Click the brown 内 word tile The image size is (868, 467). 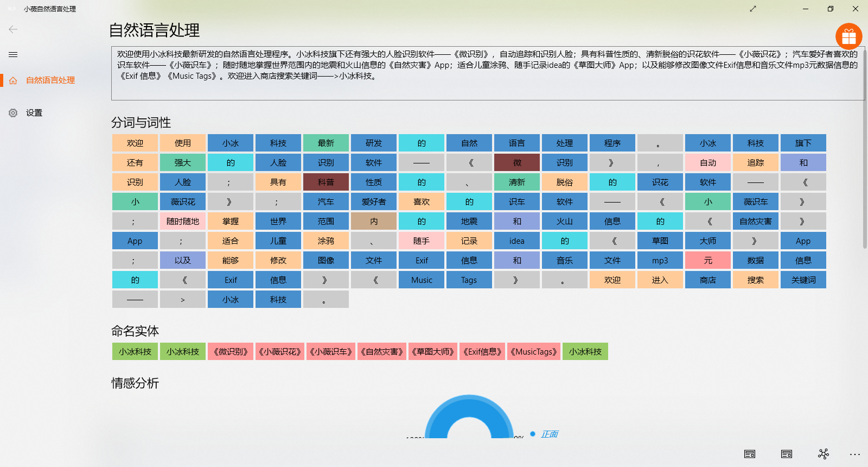coord(374,221)
